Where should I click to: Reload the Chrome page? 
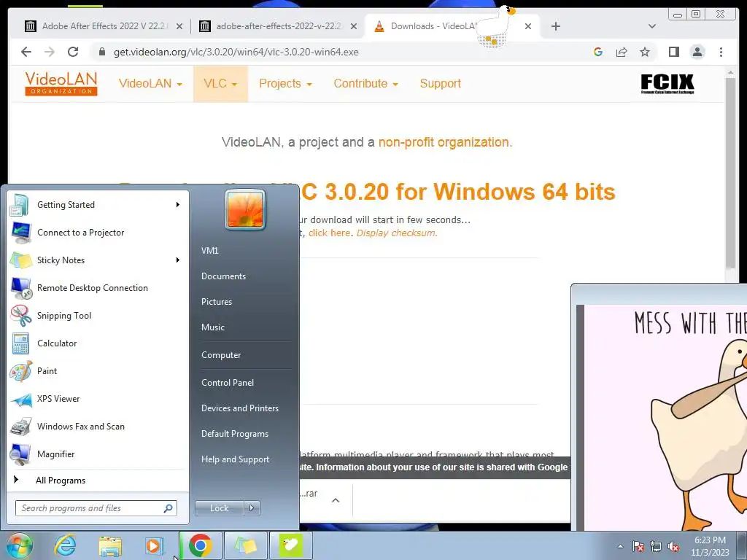click(73, 52)
